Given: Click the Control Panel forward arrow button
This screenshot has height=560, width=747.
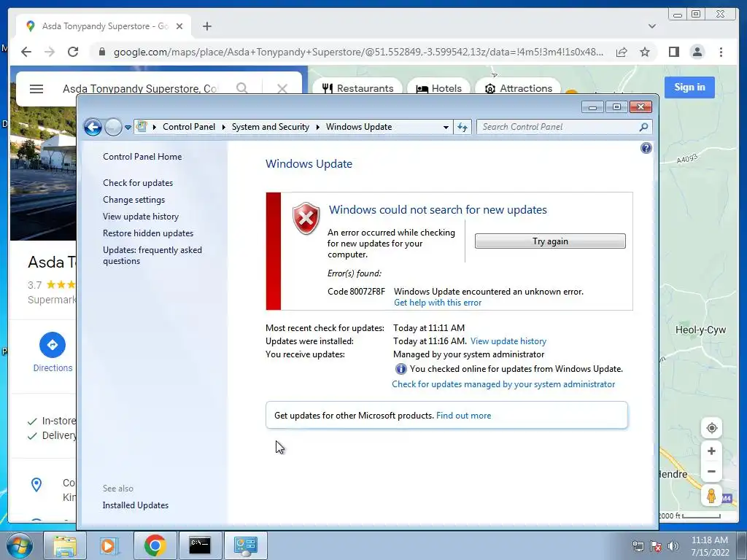Looking at the screenshot, I should pyautogui.click(x=113, y=127).
